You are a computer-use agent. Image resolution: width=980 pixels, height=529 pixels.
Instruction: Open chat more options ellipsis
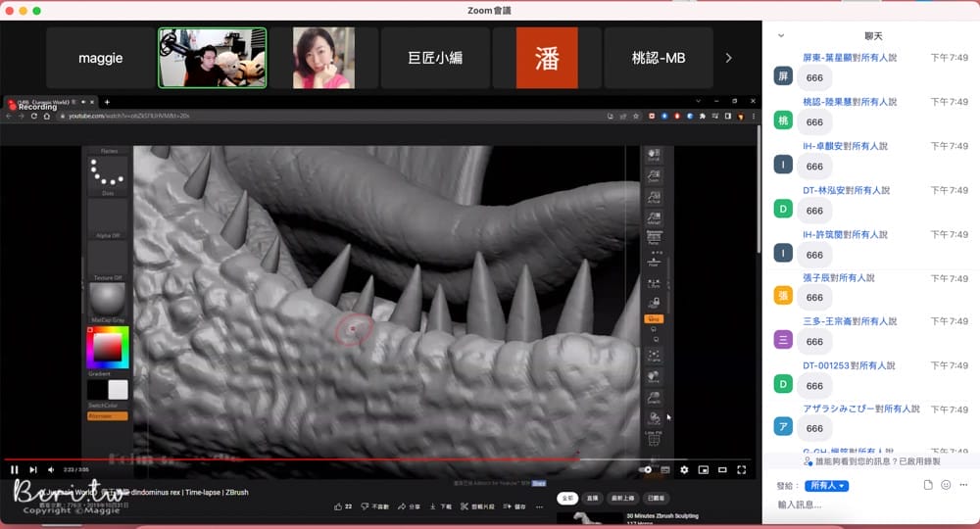coord(963,485)
